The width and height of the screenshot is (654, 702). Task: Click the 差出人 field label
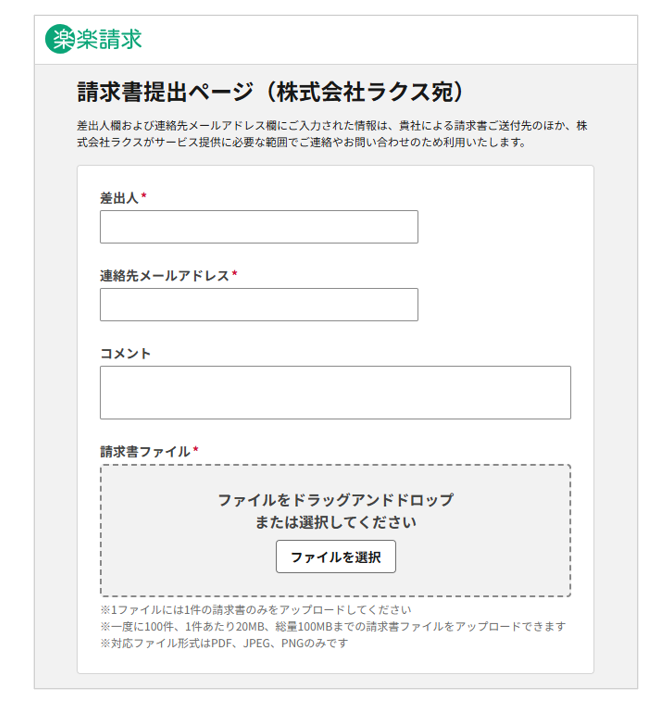point(118,198)
